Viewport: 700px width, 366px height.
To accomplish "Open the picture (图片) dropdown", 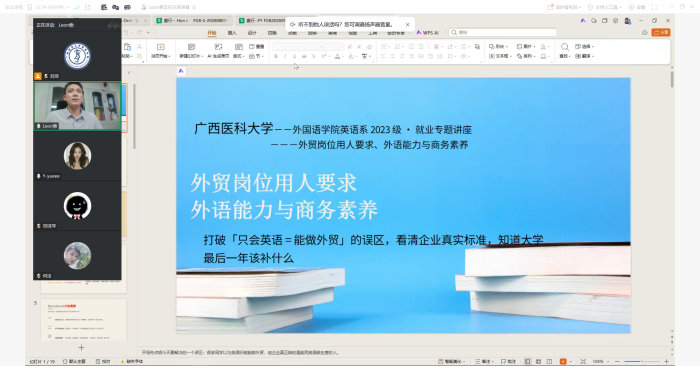I will tap(526, 46).
